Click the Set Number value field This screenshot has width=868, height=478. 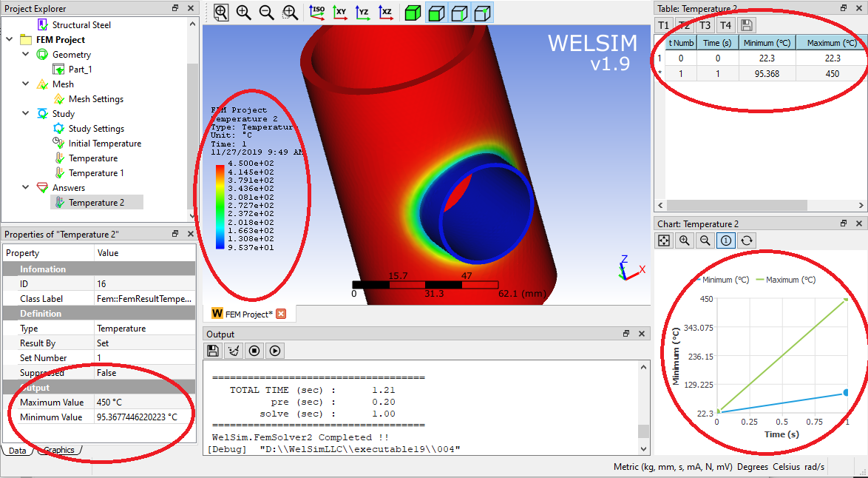click(x=145, y=358)
